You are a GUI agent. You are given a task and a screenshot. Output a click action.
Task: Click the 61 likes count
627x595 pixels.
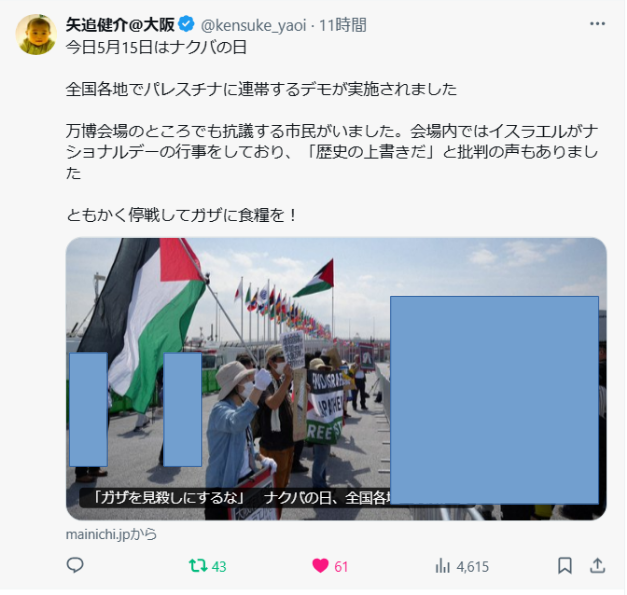[x=341, y=567]
